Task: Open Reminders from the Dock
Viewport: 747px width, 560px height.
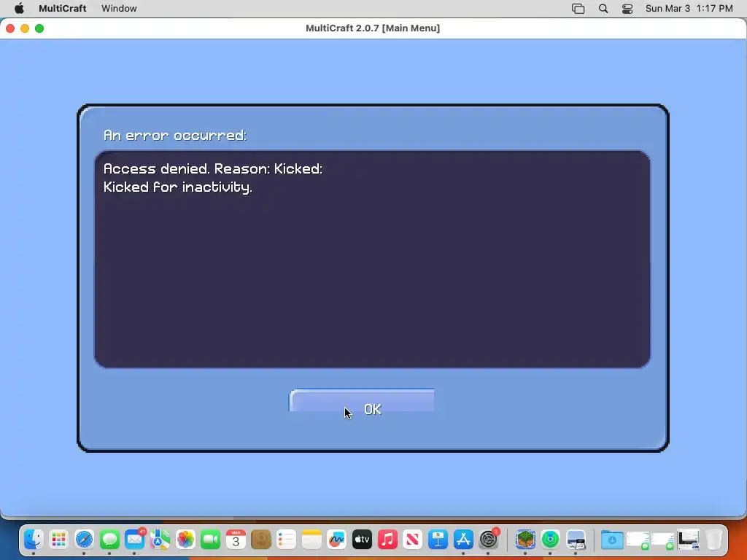Action: coord(286,540)
